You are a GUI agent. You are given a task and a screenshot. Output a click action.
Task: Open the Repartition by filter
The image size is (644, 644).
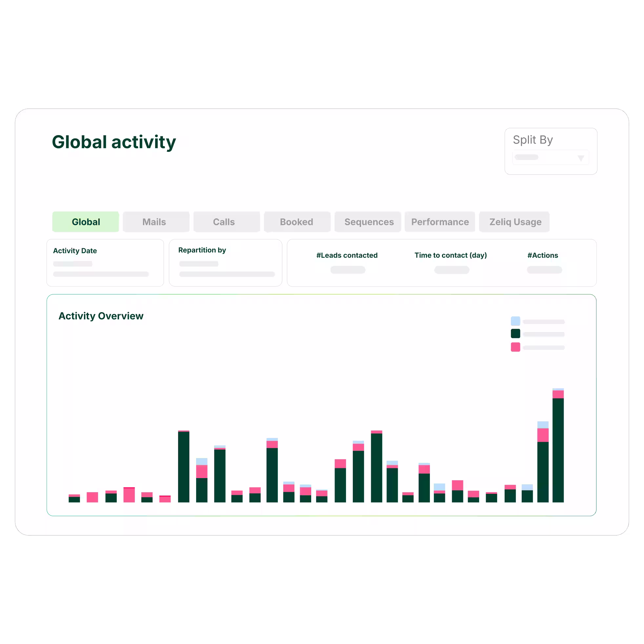pos(225,263)
